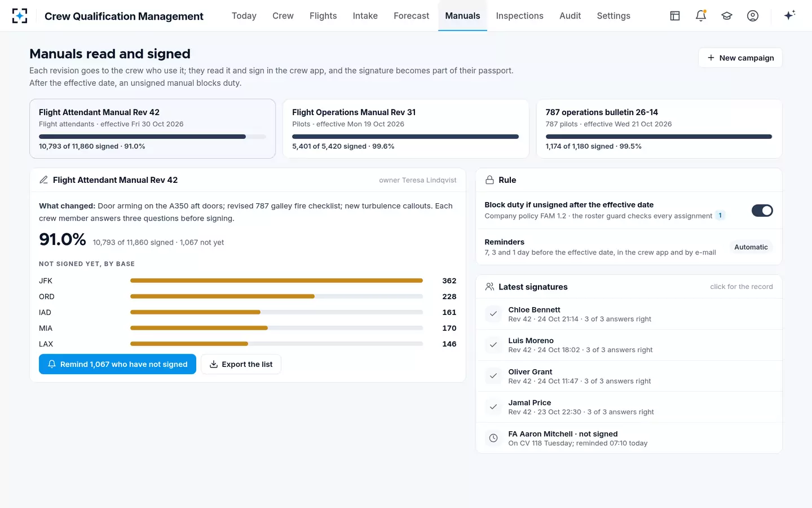
Task: Click the people icon by Latest signatures
Action: [x=489, y=287]
